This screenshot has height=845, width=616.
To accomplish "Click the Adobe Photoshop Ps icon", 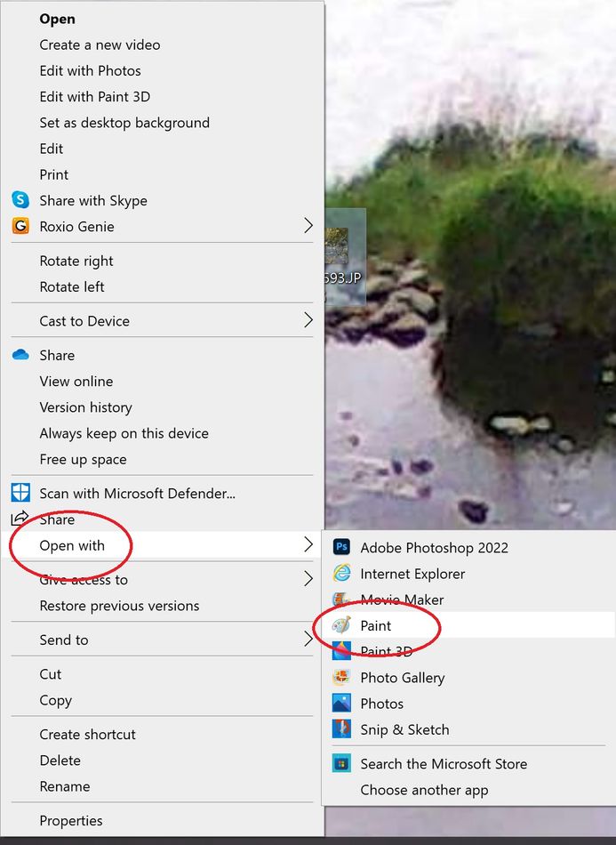I will pos(341,547).
